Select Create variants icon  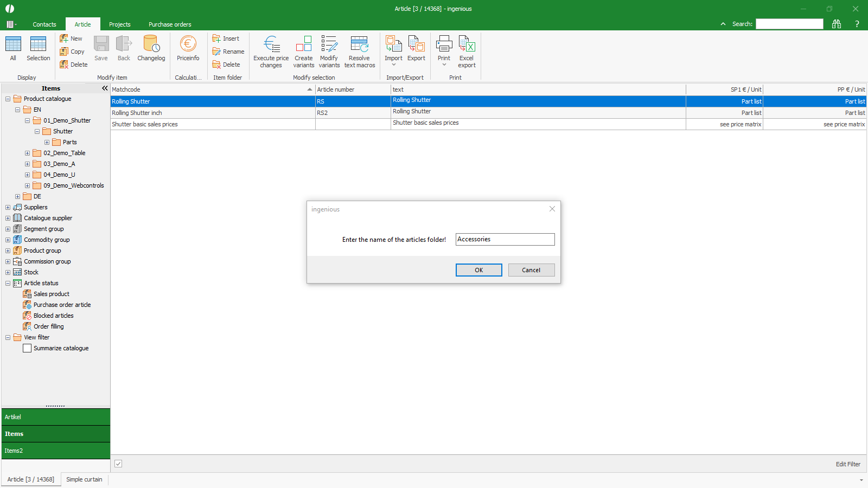coord(303,44)
